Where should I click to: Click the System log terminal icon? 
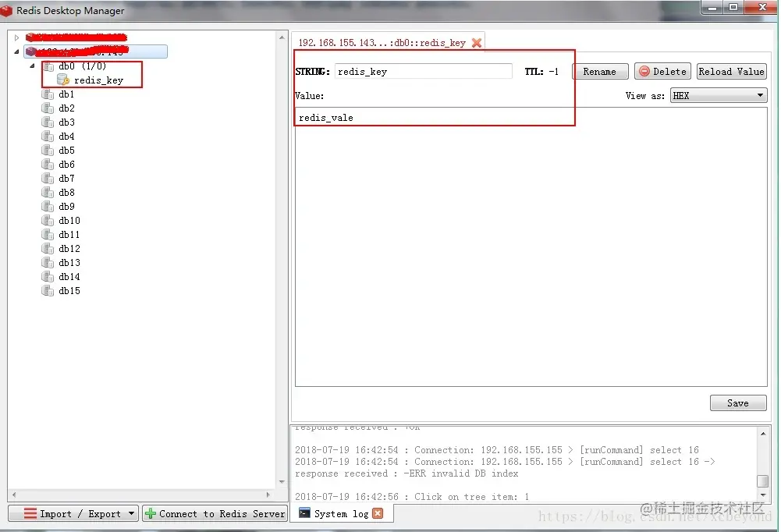coord(305,513)
